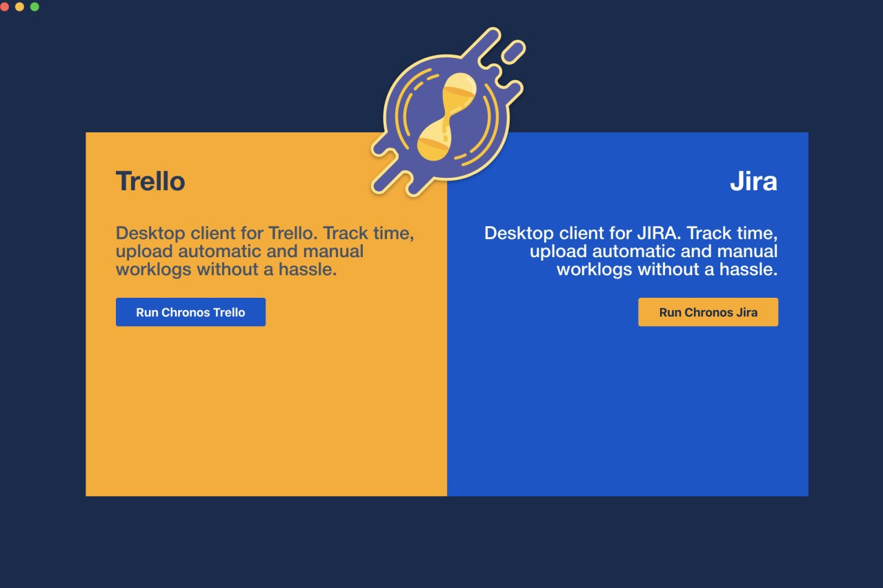Click the Chronos hourglass logo
The image size is (883, 588).
pos(448,112)
